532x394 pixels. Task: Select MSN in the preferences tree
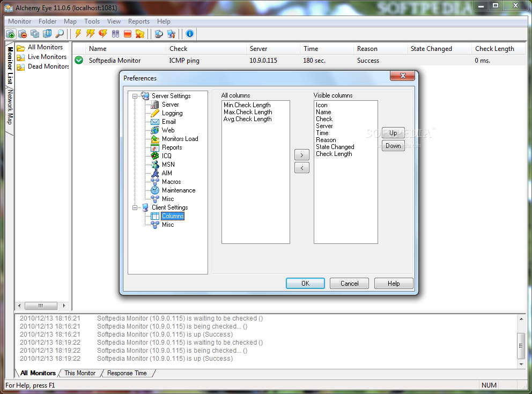pyautogui.click(x=168, y=165)
